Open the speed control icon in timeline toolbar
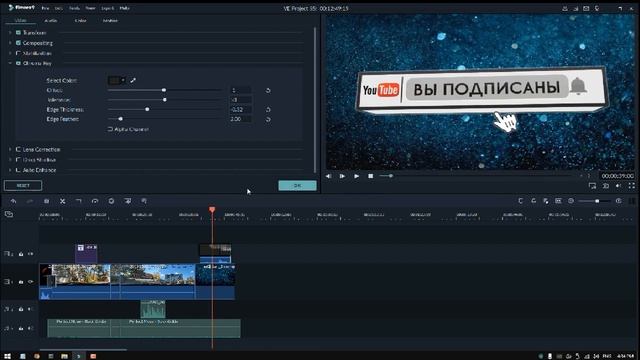The image size is (640, 360). (95, 201)
